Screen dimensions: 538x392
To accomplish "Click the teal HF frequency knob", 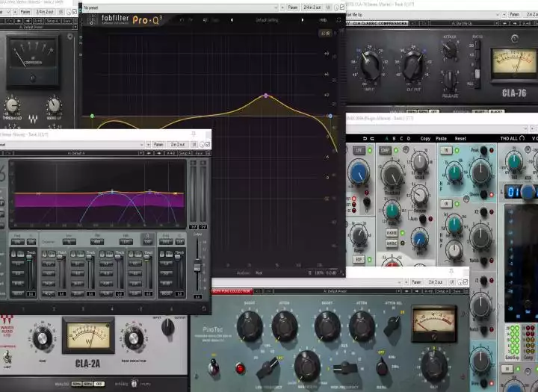I will pyautogui.click(x=454, y=172).
